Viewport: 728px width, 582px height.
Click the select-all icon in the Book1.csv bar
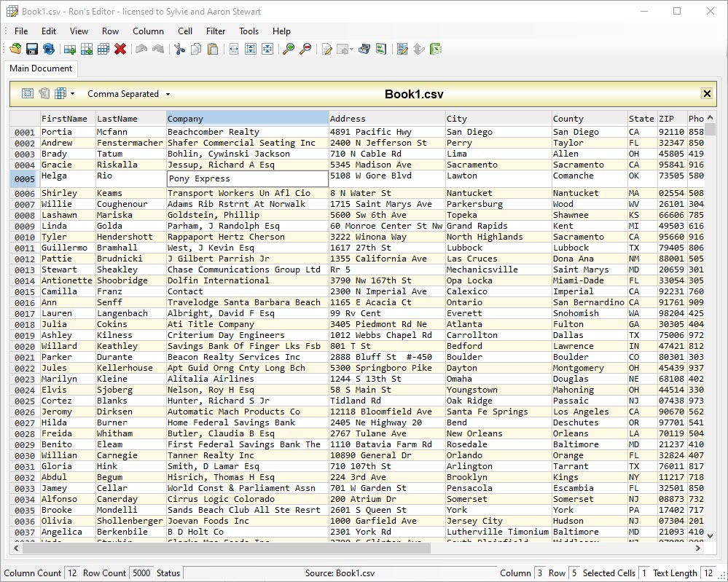pyautogui.click(x=28, y=93)
